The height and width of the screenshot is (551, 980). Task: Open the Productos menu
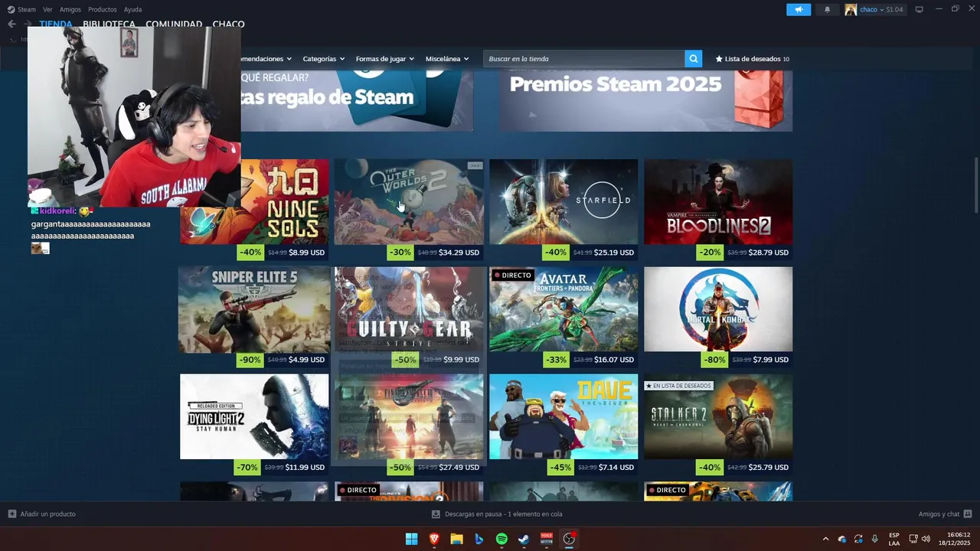[x=103, y=9]
